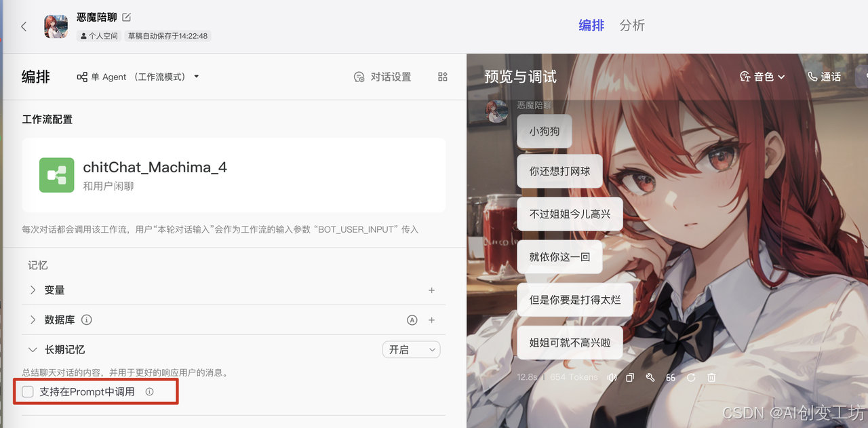Viewport: 868px width, 428px height.
Task: Click the auto-generate A icon for 数据库
Action: (x=412, y=320)
